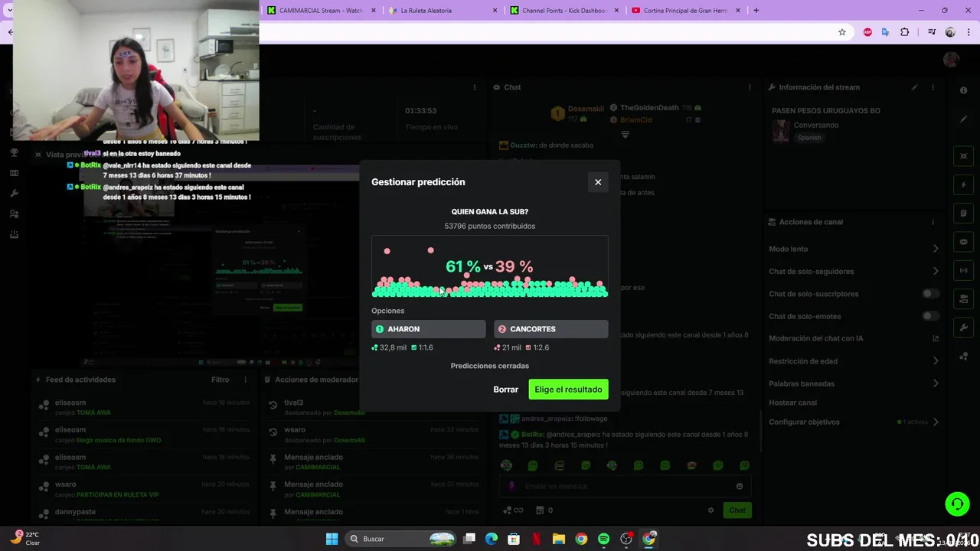
Task: Open Moderación del chat con IA link icon
Action: pos(936,338)
